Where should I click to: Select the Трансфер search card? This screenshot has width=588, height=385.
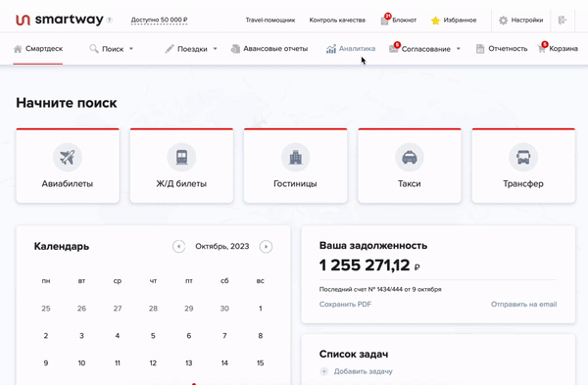[523, 166]
